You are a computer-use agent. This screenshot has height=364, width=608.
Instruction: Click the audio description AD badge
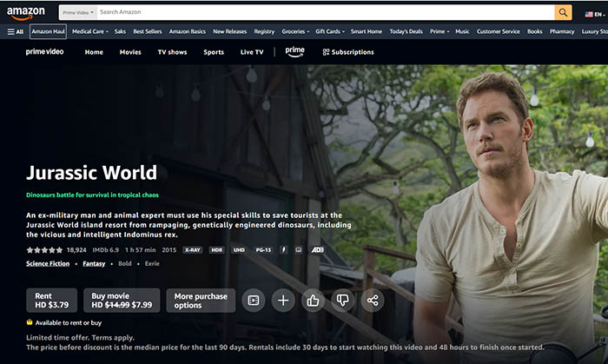(x=317, y=250)
